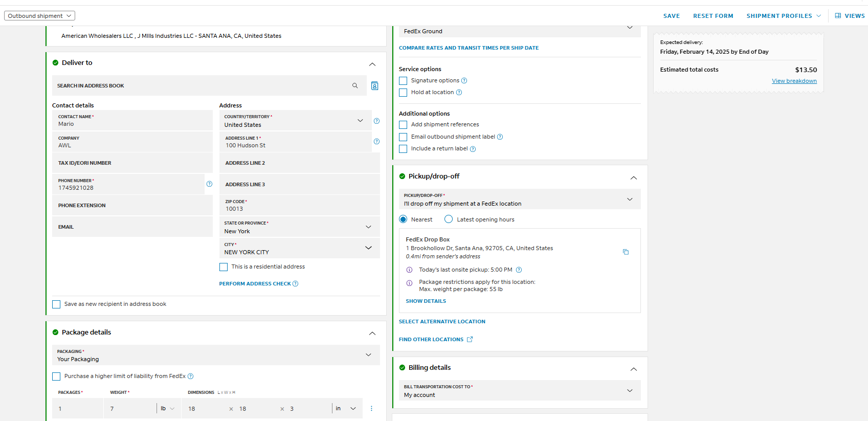Screen dimensions: 868x421
Task: Click Show Details for drop box
Action: (x=426, y=301)
